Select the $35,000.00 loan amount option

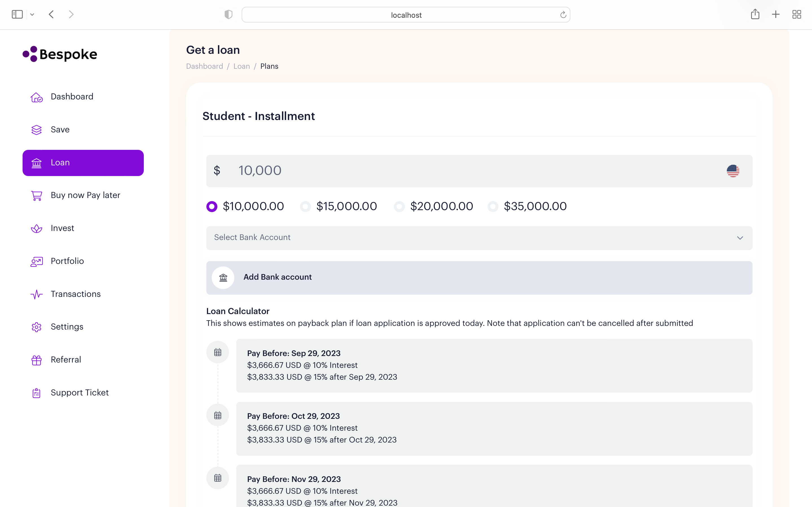(492, 206)
